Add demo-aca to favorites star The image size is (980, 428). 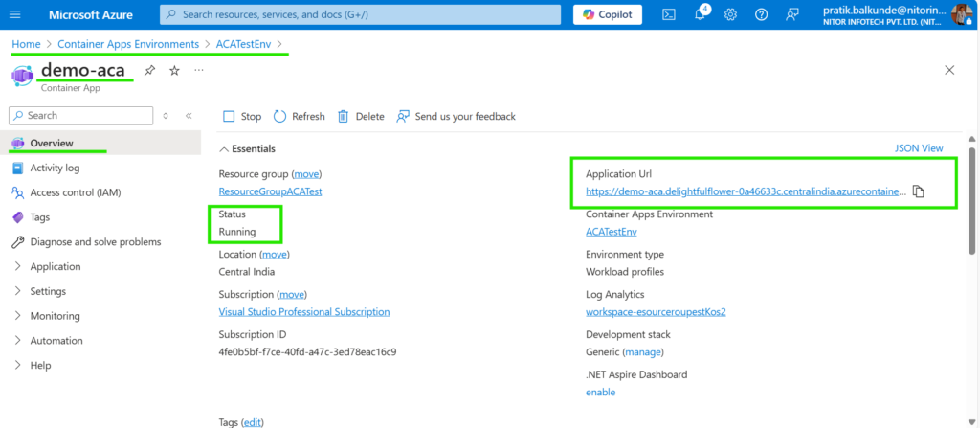pyautogui.click(x=174, y=70)
